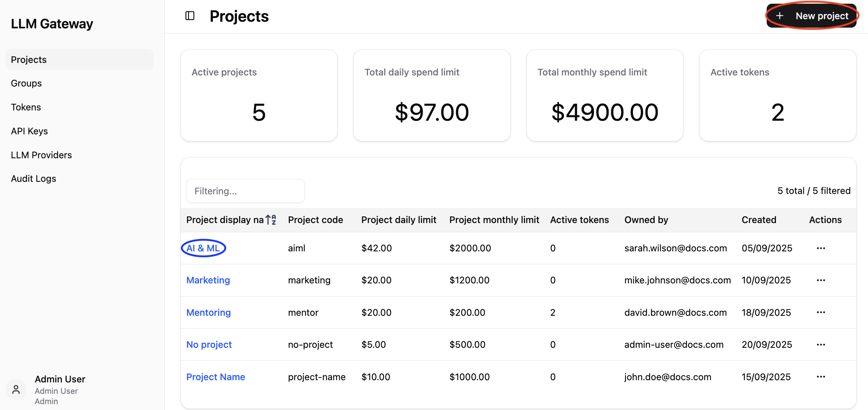Click the Active tokens summary card
Viewport: 868px width, 410px height.
pos(778,95)
